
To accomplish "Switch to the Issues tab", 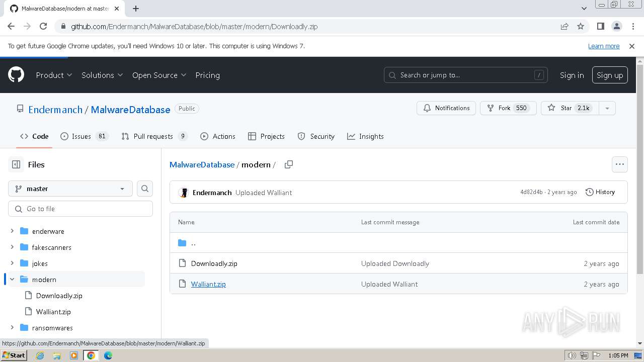I will [81, 136].
